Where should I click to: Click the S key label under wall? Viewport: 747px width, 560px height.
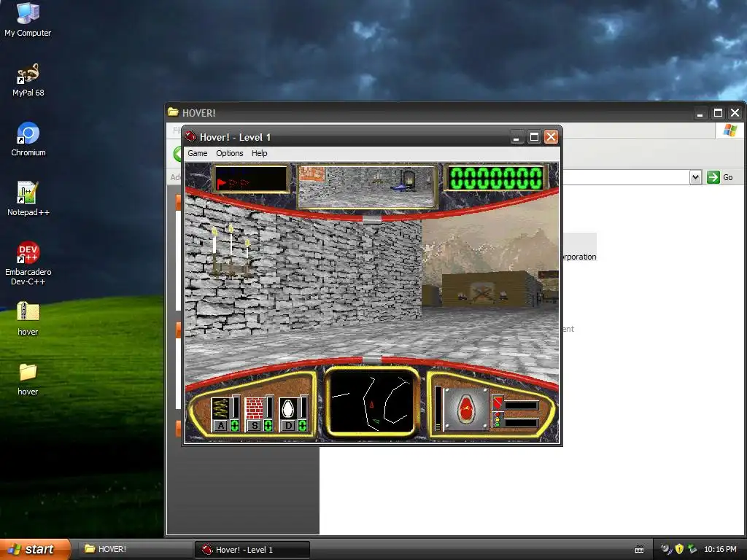255,425
